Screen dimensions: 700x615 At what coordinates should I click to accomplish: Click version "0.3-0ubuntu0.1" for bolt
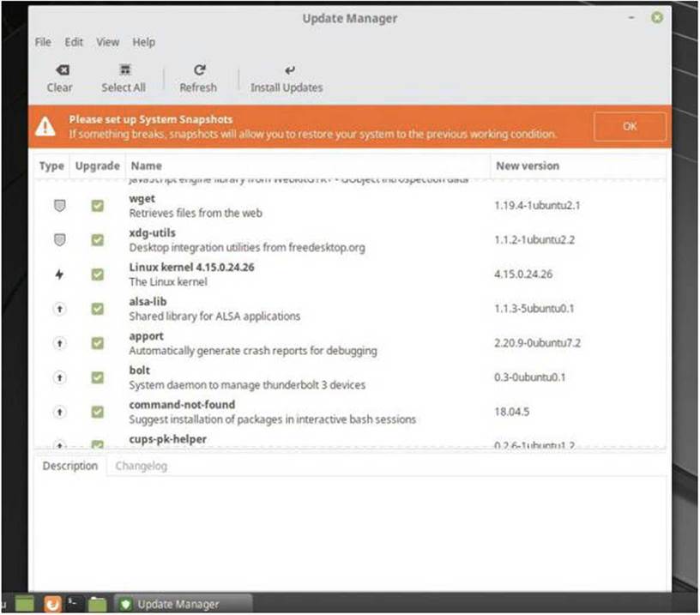[530, 377]
